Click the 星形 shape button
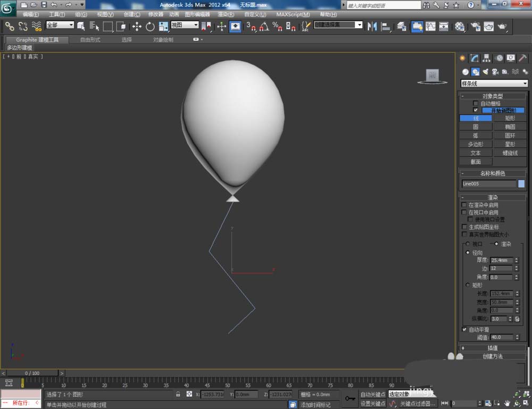Image resolution: width=532 pixels, height=409 pixels. pyautogui.click(x=510, y=144)
